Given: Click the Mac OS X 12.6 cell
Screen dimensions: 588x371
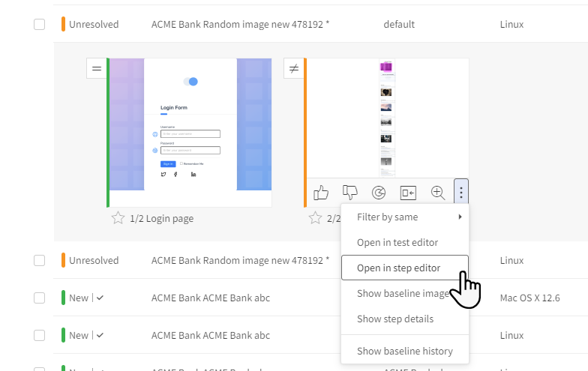Looking at the screenshot, I should (x=529, y=298).
